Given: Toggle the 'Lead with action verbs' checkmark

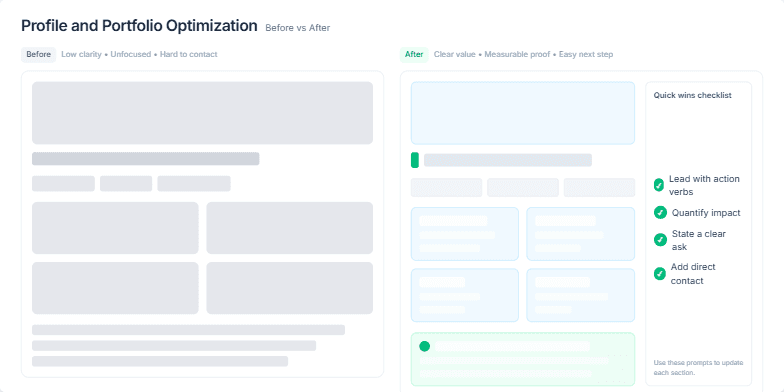Looking at the screenshot, I should pyautogui.click(x=659, y=185).
